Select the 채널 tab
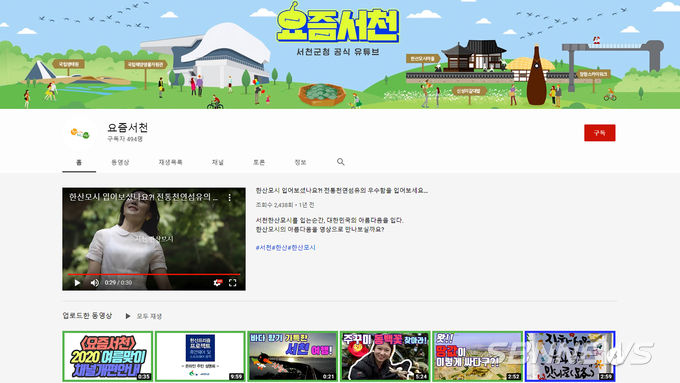680x383 pixels. (x=218, y=162)
